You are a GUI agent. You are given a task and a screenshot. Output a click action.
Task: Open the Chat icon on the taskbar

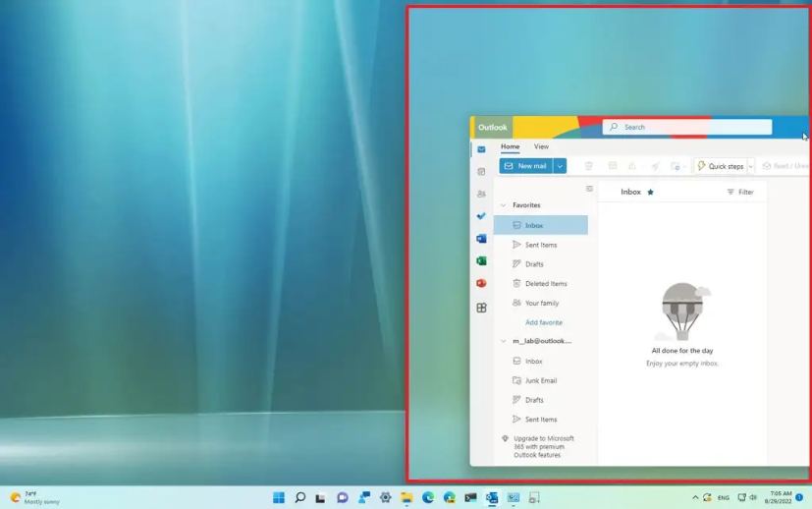pos(343,497)
